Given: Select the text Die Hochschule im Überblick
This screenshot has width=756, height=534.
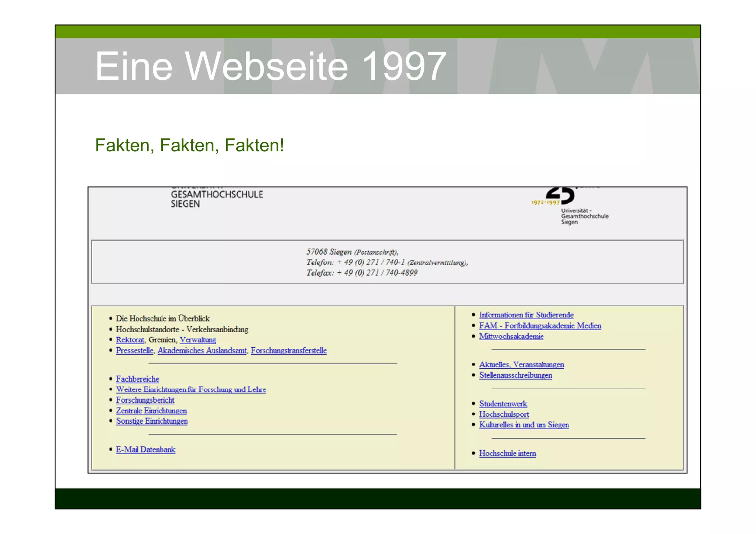Looking at the screenshot, I should 163,319.
